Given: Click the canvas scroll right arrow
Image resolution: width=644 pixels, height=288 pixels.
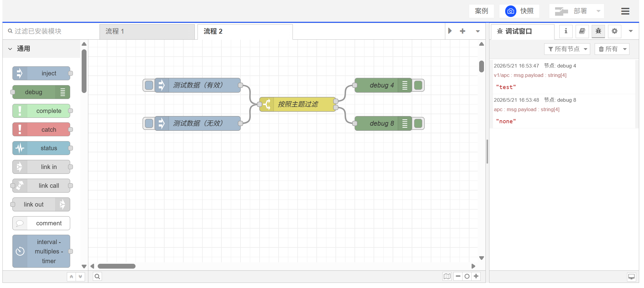Looking at the screenshot, I should point(473,266).
